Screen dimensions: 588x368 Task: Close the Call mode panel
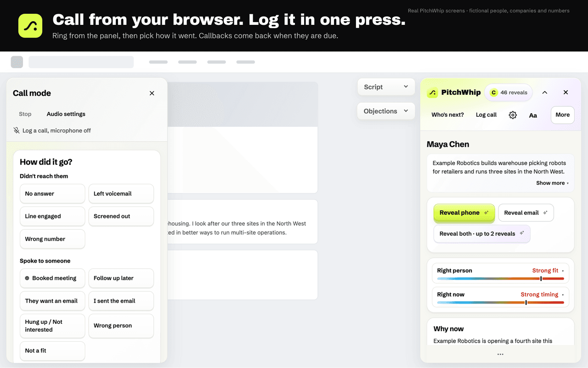click(x=152, y=93)
